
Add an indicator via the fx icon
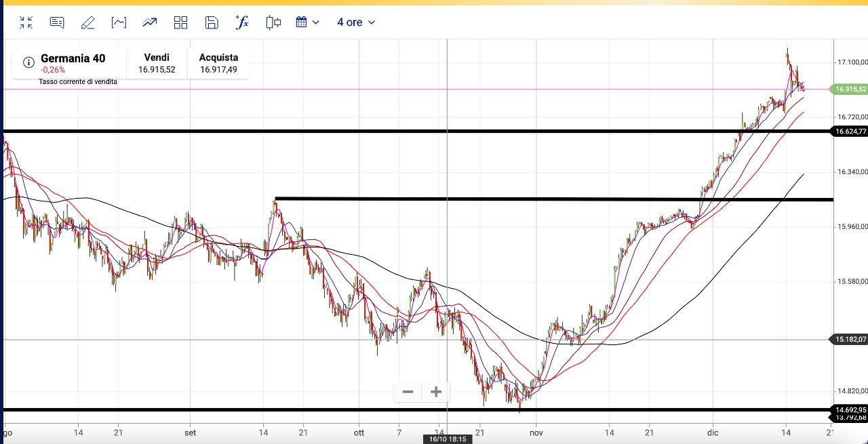point(242,22)
